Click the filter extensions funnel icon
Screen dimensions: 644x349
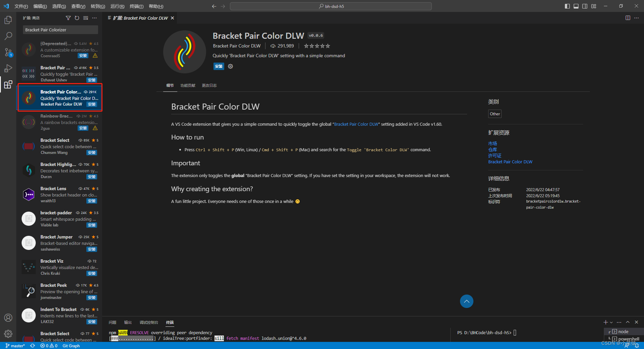pos(68,18)
